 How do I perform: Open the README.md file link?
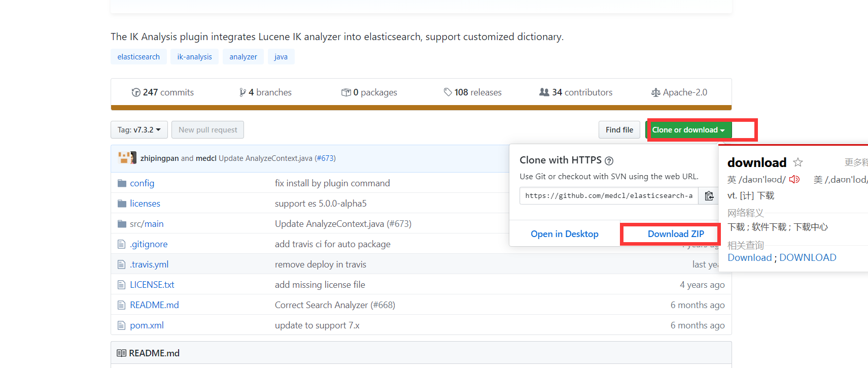click(x=154, y=305)
